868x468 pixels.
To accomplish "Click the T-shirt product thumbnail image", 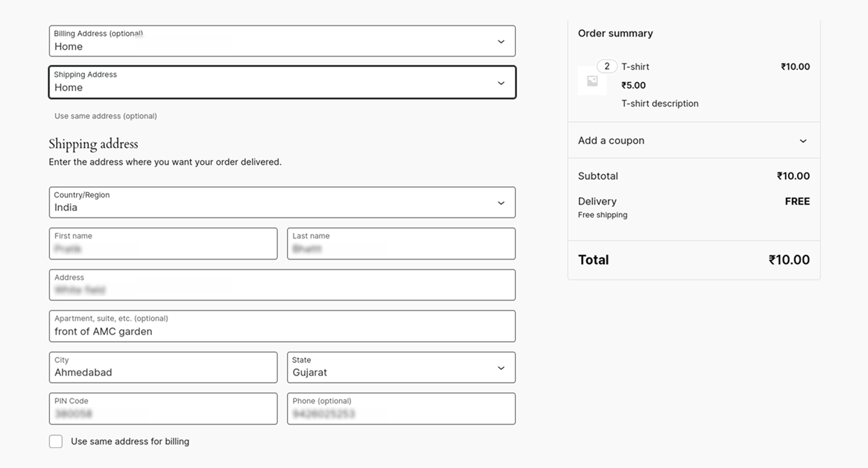I will coord(593,81).
